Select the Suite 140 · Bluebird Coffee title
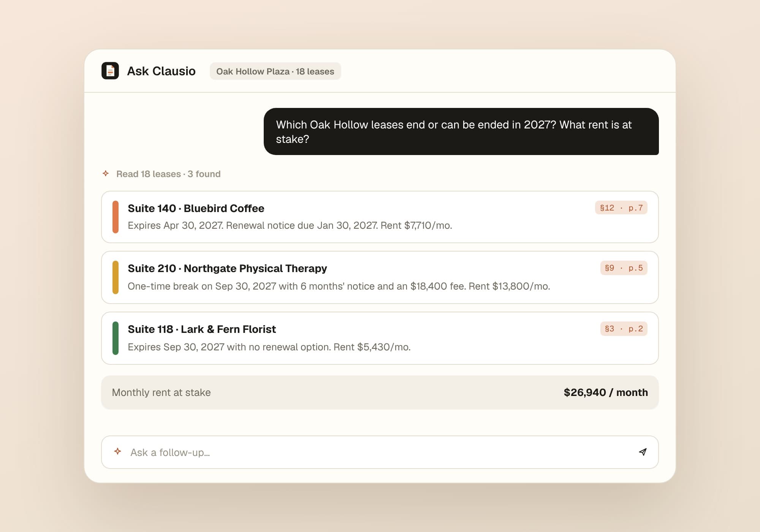 [x=196, y=208]
